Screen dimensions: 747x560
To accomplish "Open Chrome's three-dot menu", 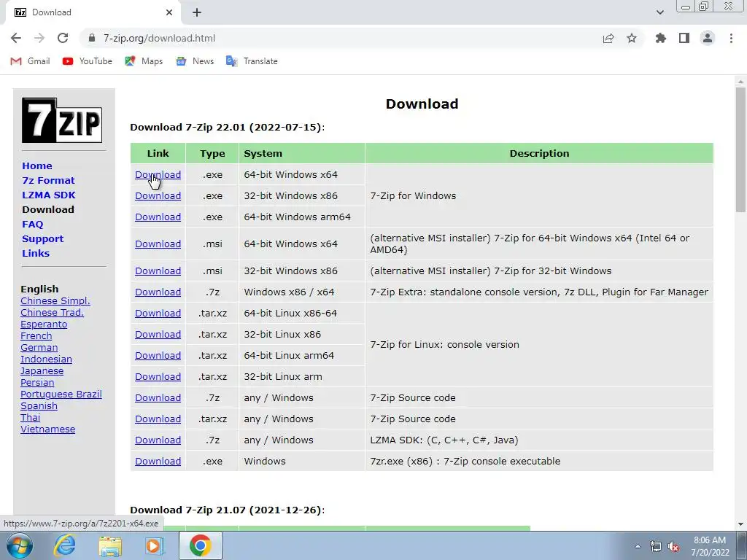I will click(x=731, y=38).
